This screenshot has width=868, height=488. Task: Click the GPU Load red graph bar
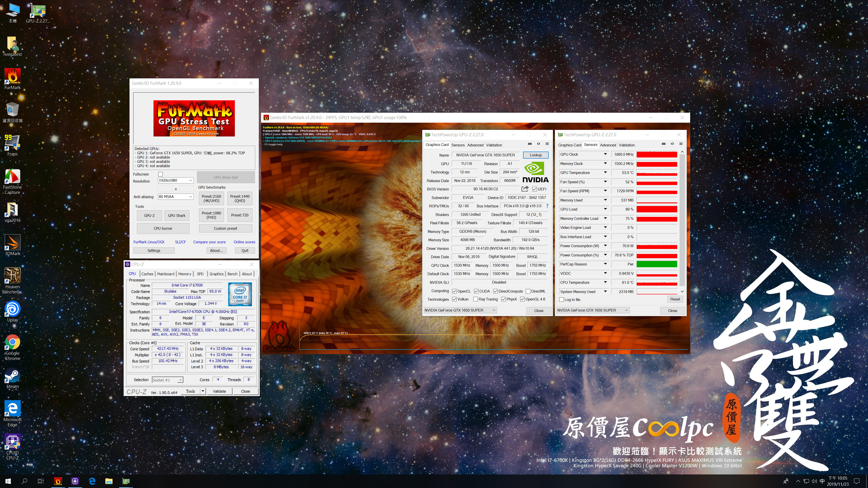[x=657, y=209]
